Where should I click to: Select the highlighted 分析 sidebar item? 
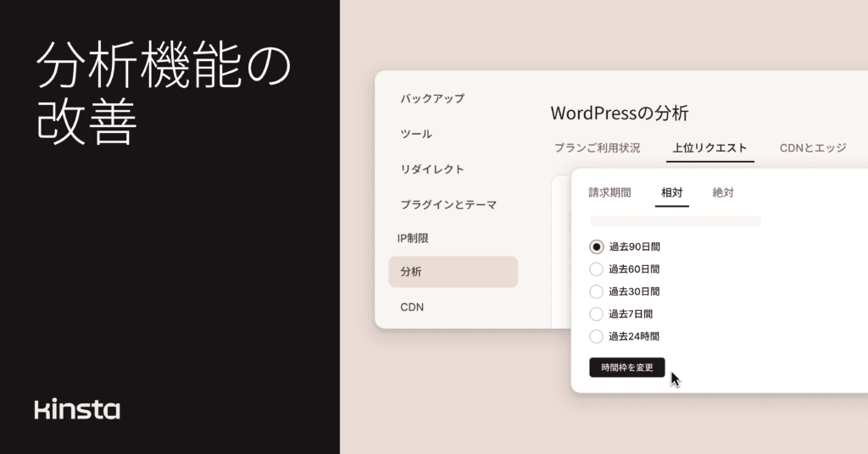[453, 272]
